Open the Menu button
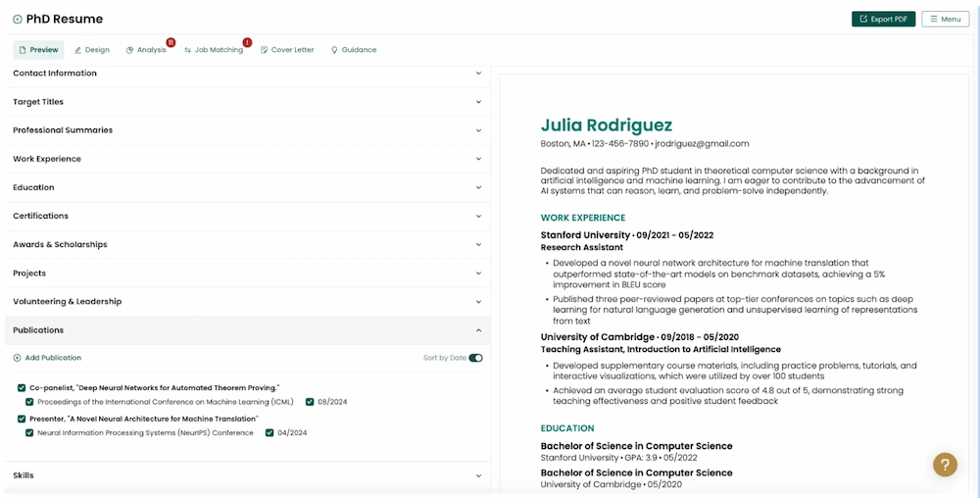980x498 pixels. [945, 20]
